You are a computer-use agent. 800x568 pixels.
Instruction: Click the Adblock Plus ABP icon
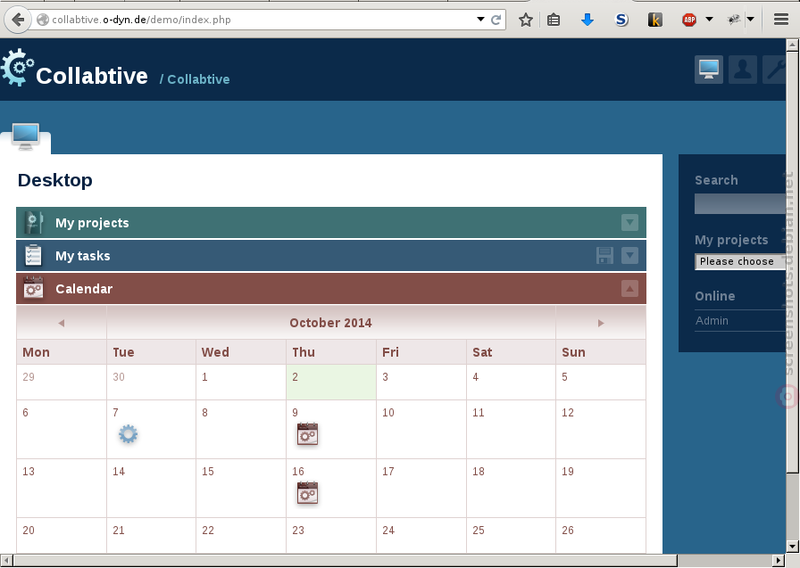tap(689, 20)
